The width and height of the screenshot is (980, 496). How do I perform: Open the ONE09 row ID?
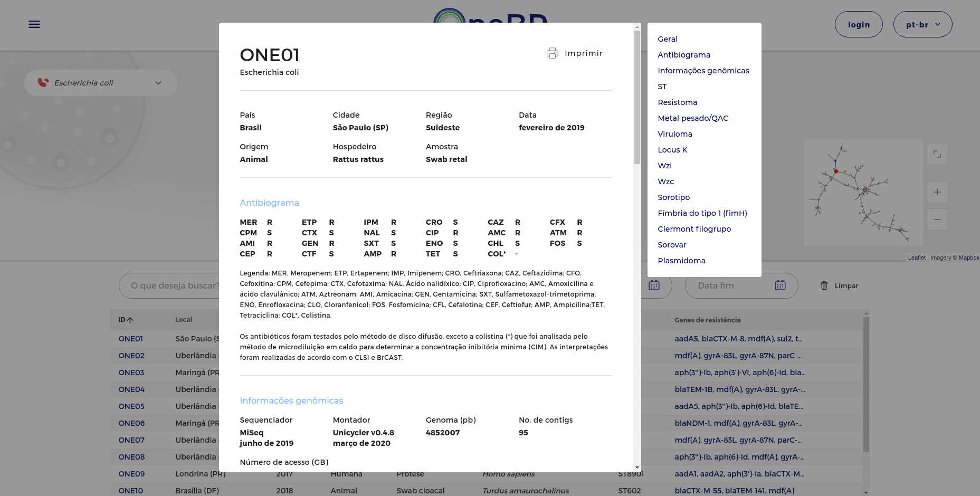(x=131, y=474)
